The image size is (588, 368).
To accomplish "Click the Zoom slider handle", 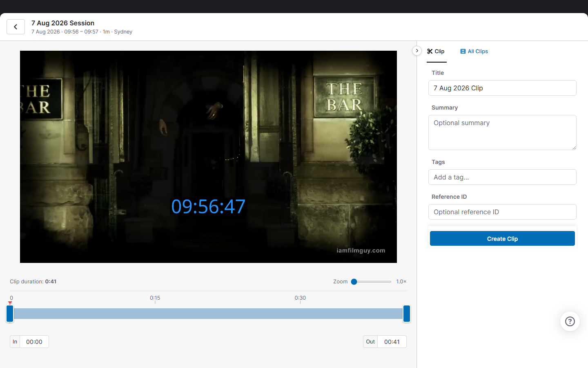I will tap(354, 282).
